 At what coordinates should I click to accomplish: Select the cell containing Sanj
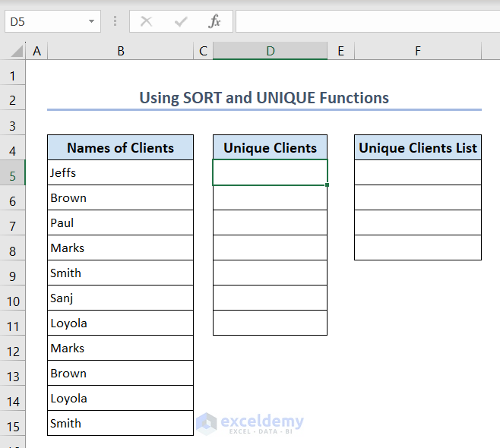[120, 298]
